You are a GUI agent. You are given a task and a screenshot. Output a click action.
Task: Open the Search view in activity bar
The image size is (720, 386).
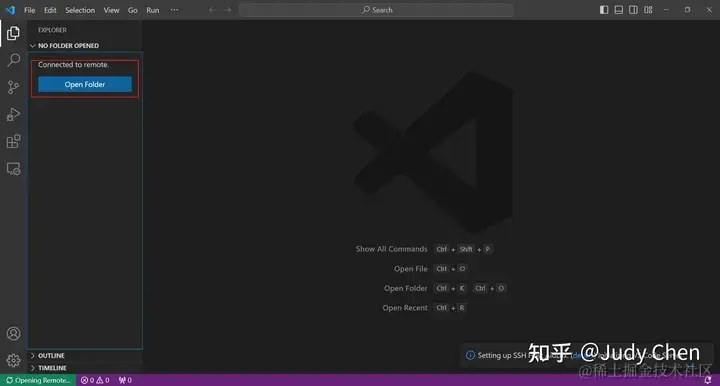[13, 60]
